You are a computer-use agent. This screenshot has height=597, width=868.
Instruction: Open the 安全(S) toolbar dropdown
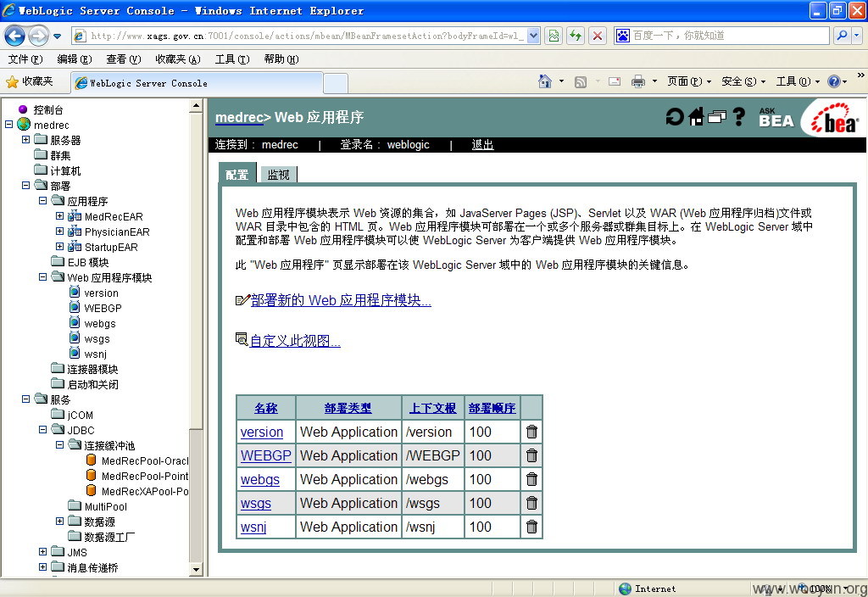point(743,82)
